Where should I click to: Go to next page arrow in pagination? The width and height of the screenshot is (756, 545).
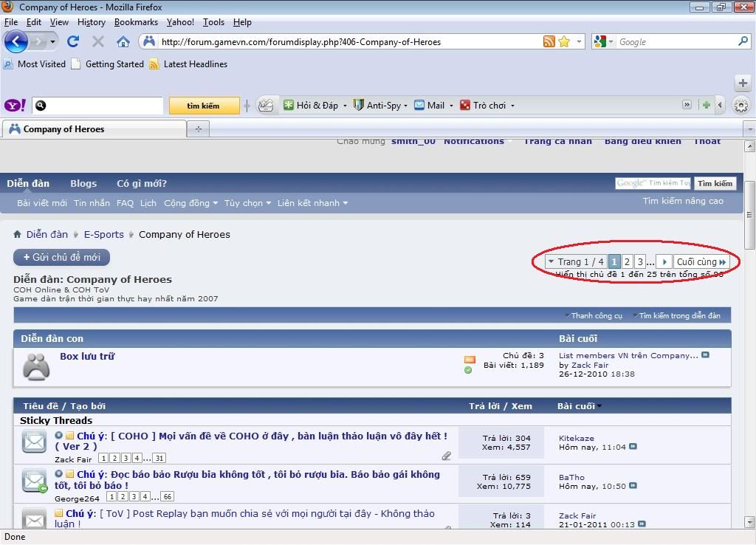(664, 262)
